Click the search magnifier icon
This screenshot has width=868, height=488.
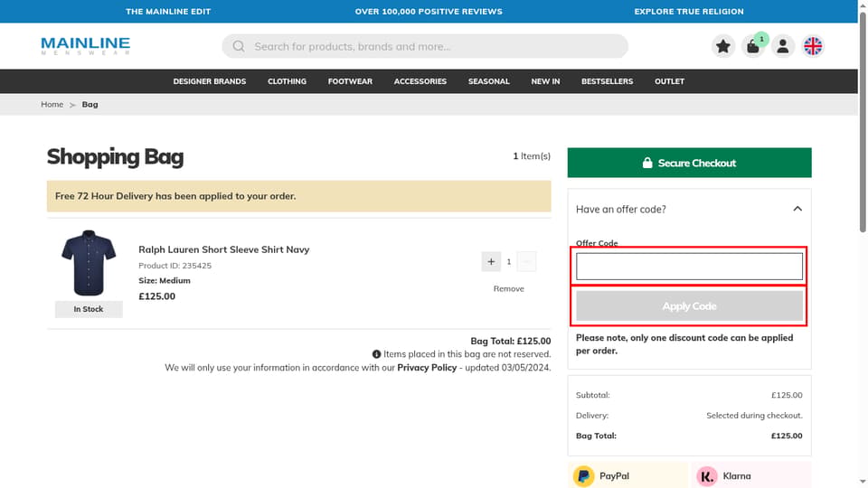(239, 46)
